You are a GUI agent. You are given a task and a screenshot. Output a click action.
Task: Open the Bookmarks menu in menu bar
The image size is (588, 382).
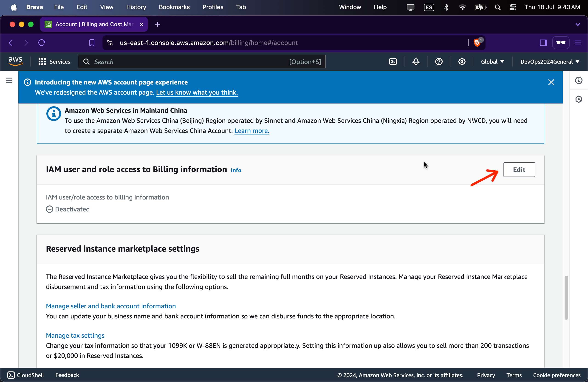174,7
